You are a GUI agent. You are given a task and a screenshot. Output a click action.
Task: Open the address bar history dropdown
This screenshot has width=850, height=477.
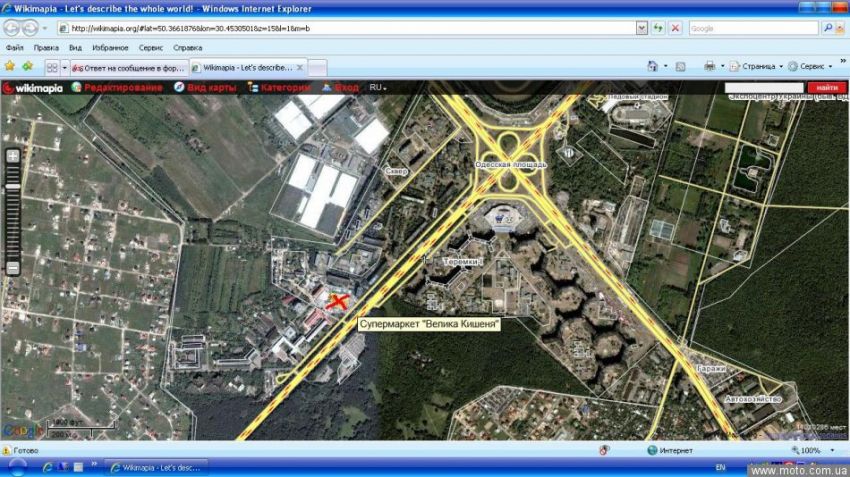641,28
